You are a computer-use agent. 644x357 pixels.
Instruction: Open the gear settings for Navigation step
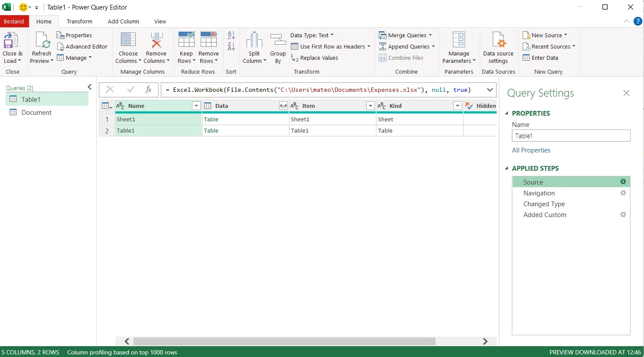tap(623, 193)
